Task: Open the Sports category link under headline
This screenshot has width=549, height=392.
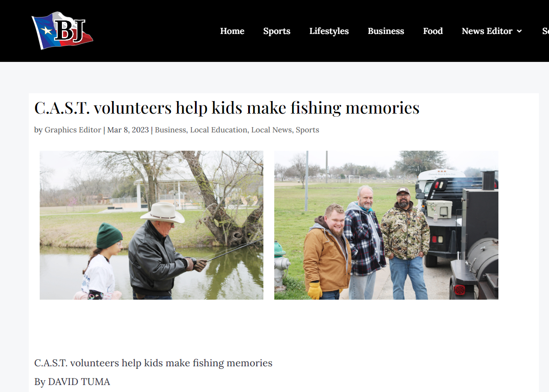Action: (x=307, y=130)
